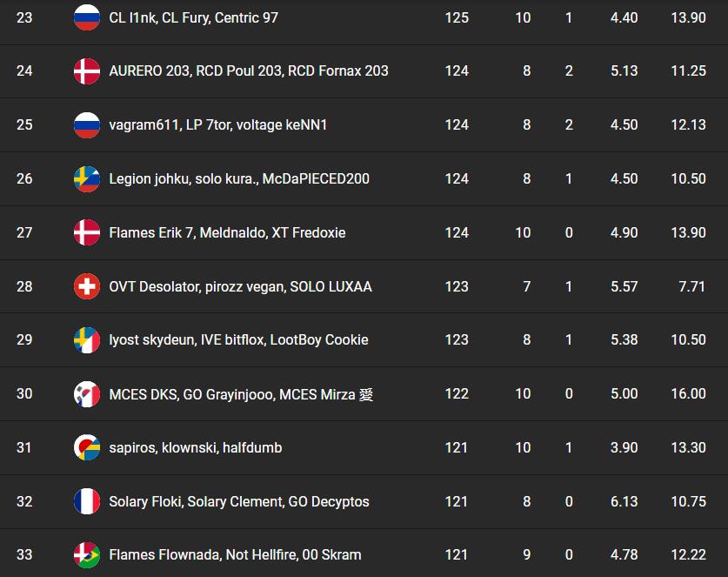The height and width of the screenshot is (577, 728).
Task: Click the flag icon next to MCES DKS
Action: (x=87, y=394)
